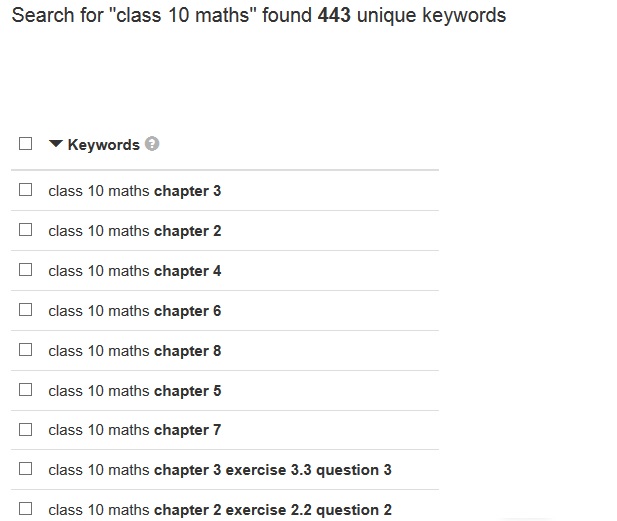This screenshot has width=617, height=521.
Task: Open keyword class 10 maths chapter 3
Action: pyautogui.click(x=135, y=191)
